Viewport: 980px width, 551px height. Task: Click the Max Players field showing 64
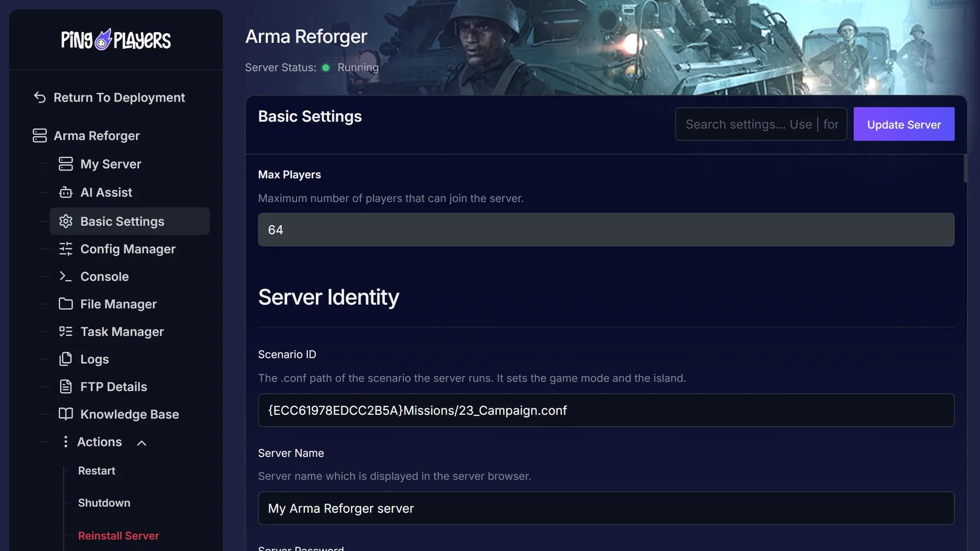click(606, 230)
